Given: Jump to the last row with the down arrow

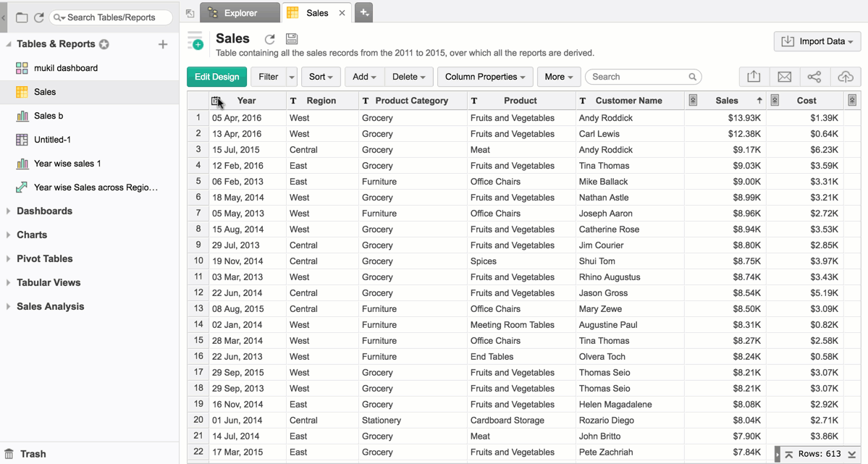Looking at the screenshot, I should tap(852, 455).
